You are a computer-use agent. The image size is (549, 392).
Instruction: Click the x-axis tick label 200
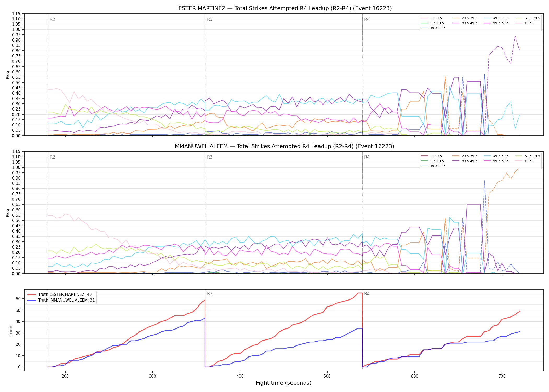(65, 376)
